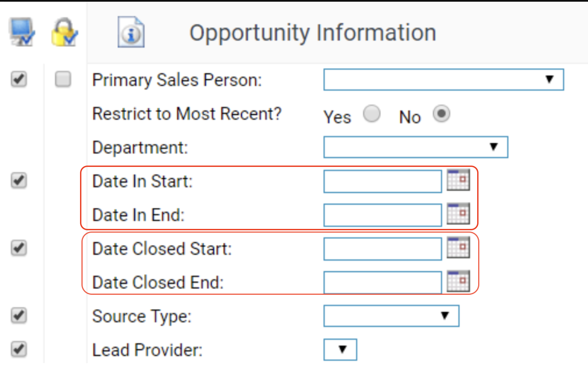Uncheck the checkbox beside Lead Provider
588x370 pixels.
point(19,349)
